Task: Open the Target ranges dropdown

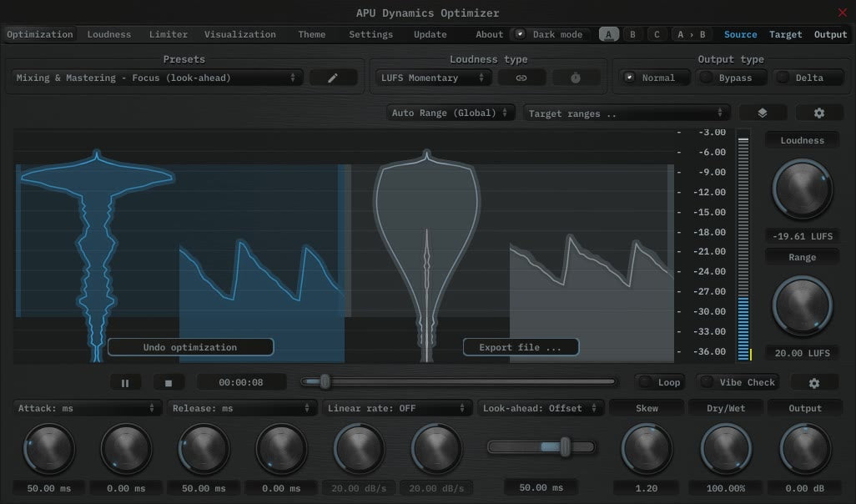Action: pyautogui.click(x=627, y=113)
